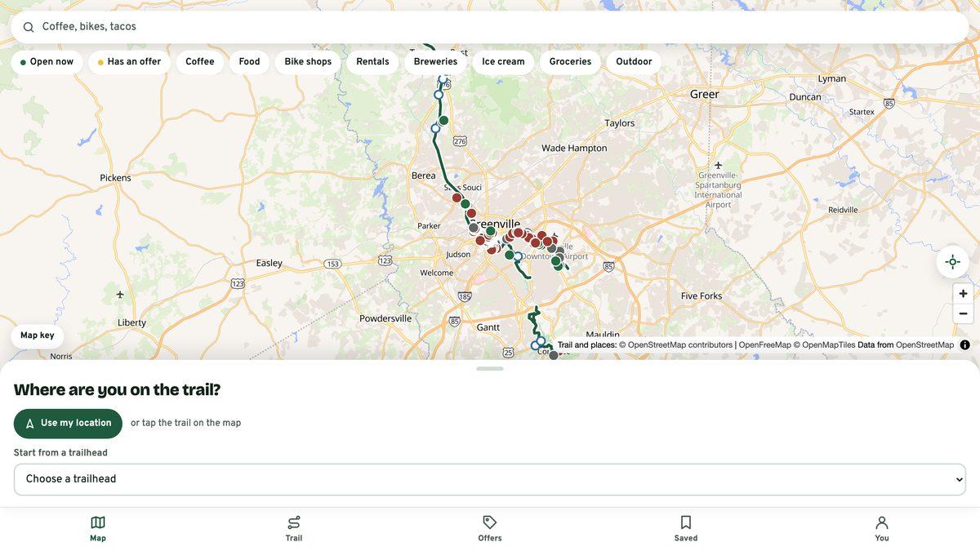Toggle the Coffee filter chip

[x=200, y=62]
